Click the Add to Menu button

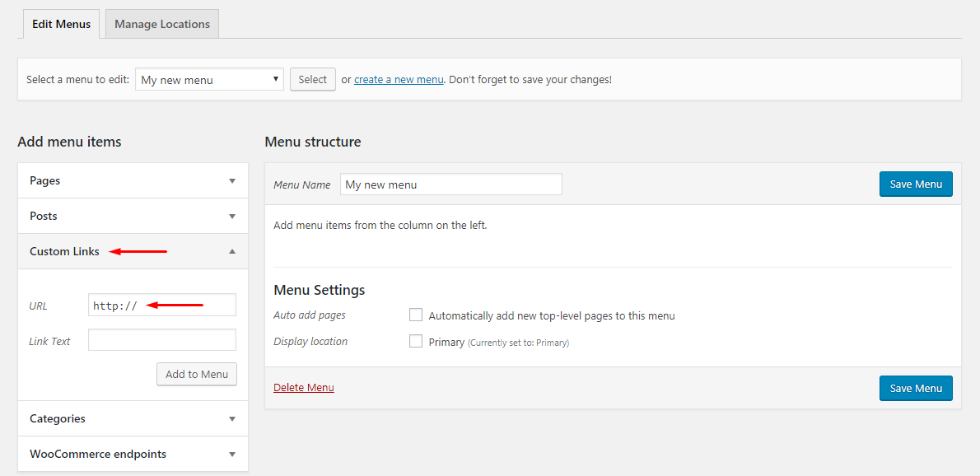point(197,374)
